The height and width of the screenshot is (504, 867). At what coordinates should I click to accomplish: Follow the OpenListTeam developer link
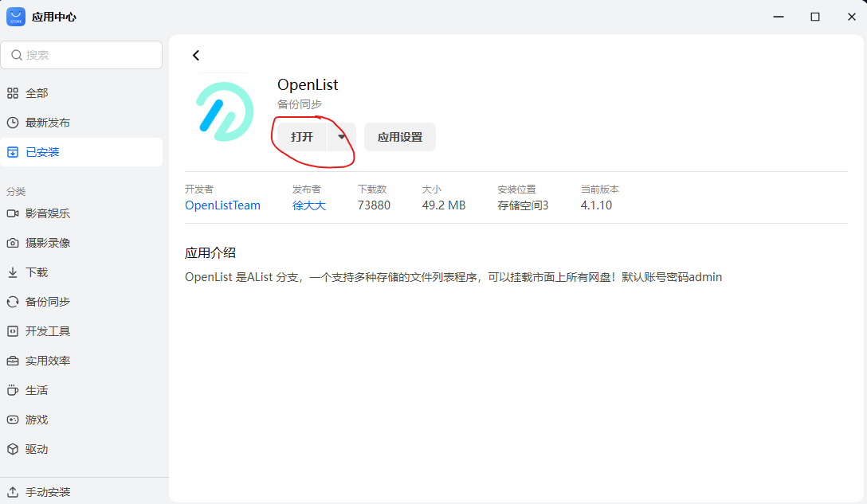(222, 205)
